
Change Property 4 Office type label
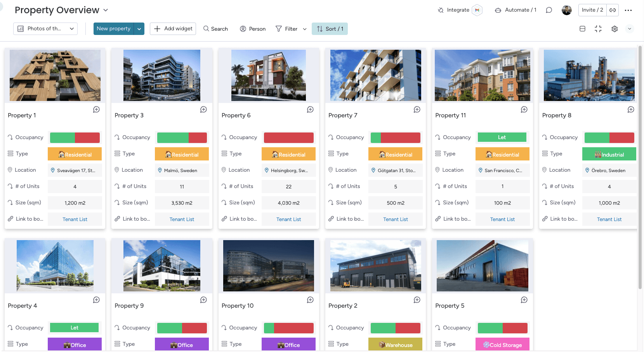[75, 344]
